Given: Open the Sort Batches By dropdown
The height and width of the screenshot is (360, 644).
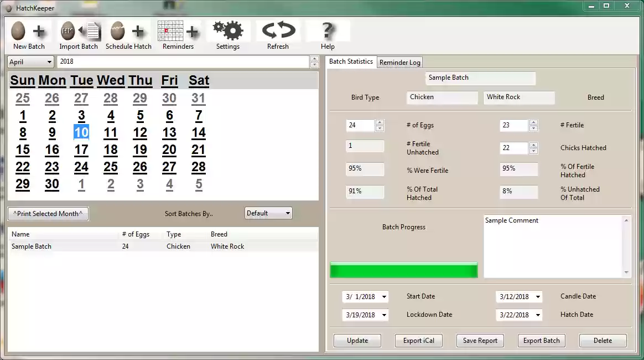Looking at the screenshot, I should coord(268,213).
